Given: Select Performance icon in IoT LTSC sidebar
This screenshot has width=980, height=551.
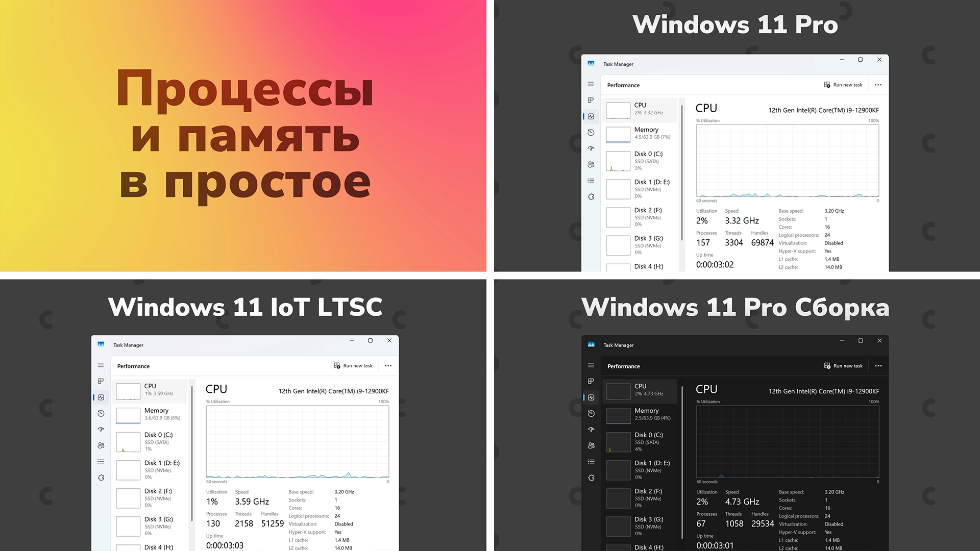Looking at the screenshot, I should coord(101,397).
